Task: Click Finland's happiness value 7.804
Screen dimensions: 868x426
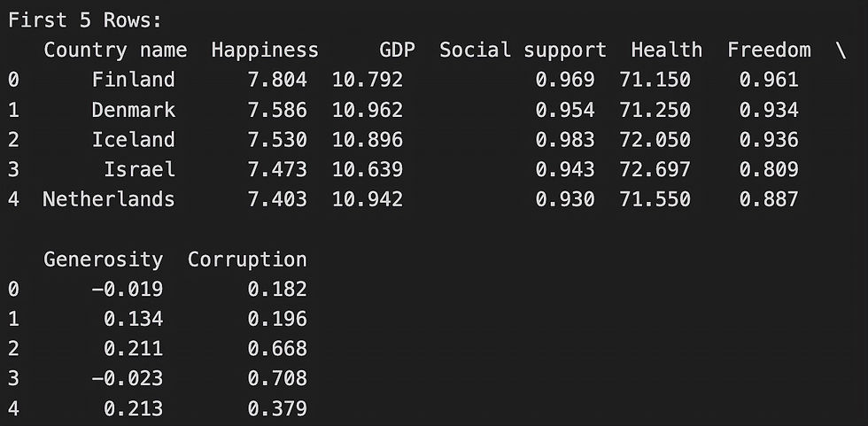Action: pos(277,81)
